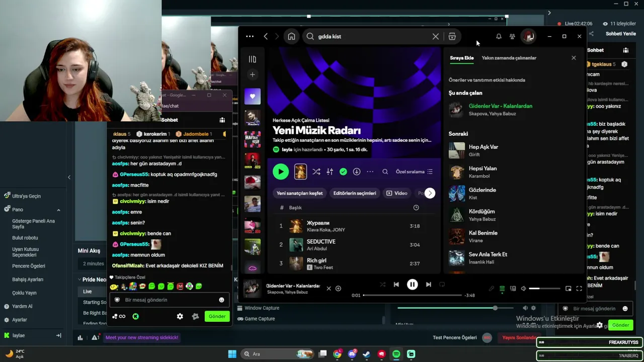Open the Spotify mini player
Image resolution: width=644 pixels, height=362 pixels.
(568, 289)
